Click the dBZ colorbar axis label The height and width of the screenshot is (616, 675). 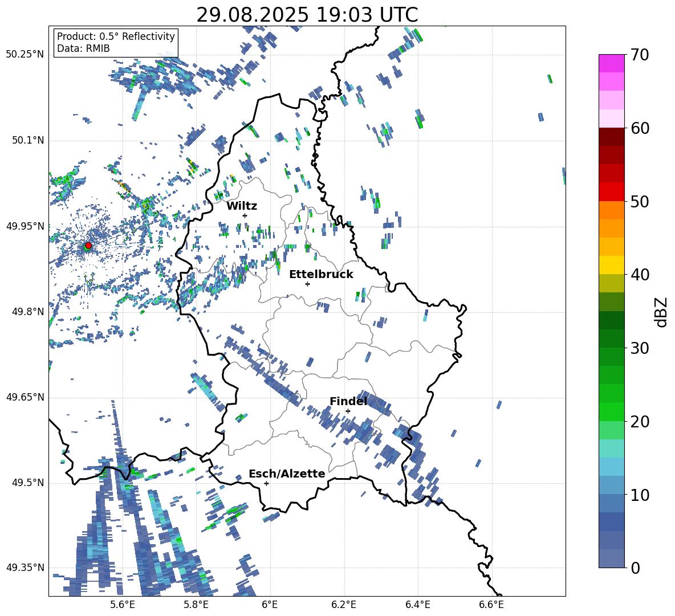coord(662,312)
